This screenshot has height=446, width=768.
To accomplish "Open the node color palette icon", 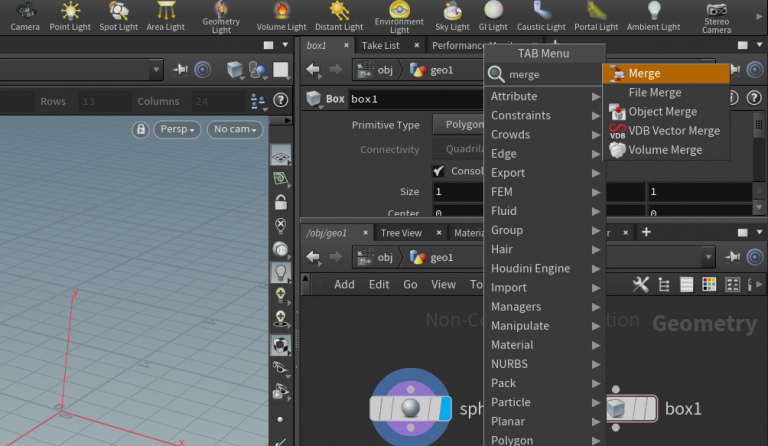I will coord(709,284).
